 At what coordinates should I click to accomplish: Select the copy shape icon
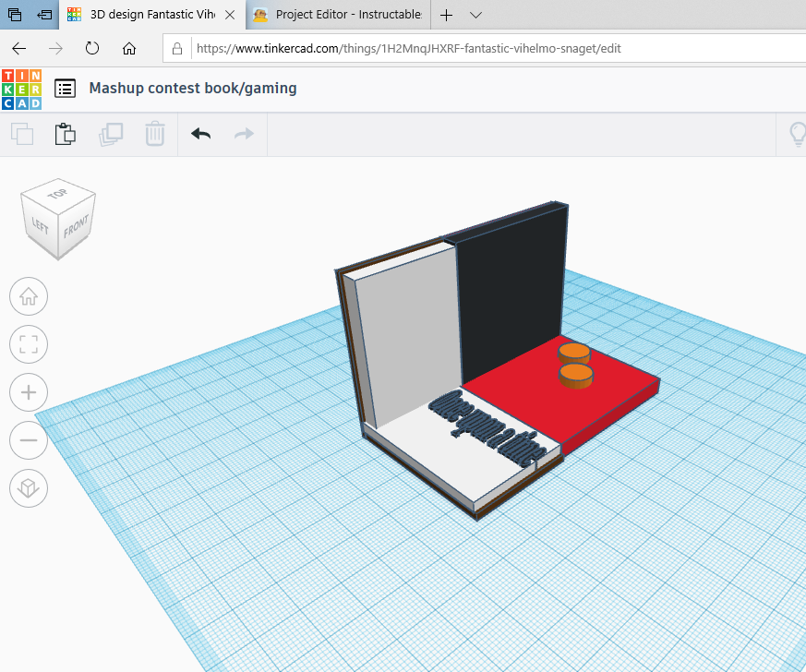pyautogui.click(x=22, y=134)
